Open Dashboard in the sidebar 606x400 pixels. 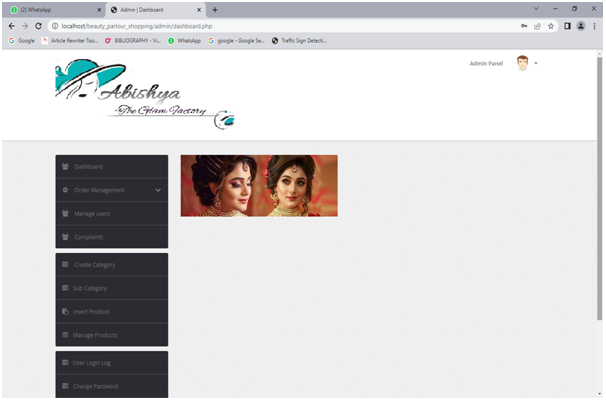pyautogui.click(x=112, y=167)
